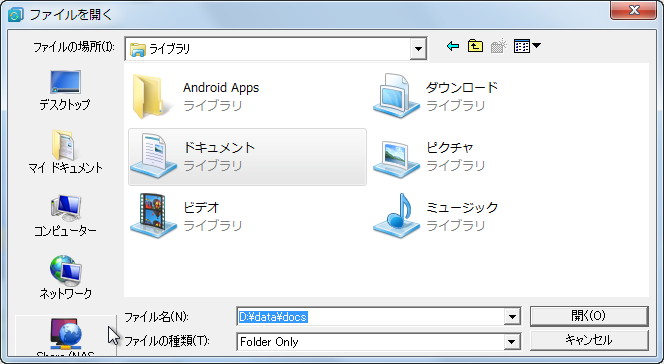Go back with the blue arrow icon

coord(453,46)
